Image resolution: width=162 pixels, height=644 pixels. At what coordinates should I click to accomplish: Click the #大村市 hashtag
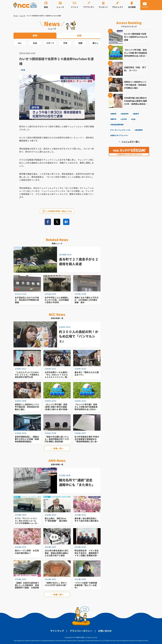124,119
